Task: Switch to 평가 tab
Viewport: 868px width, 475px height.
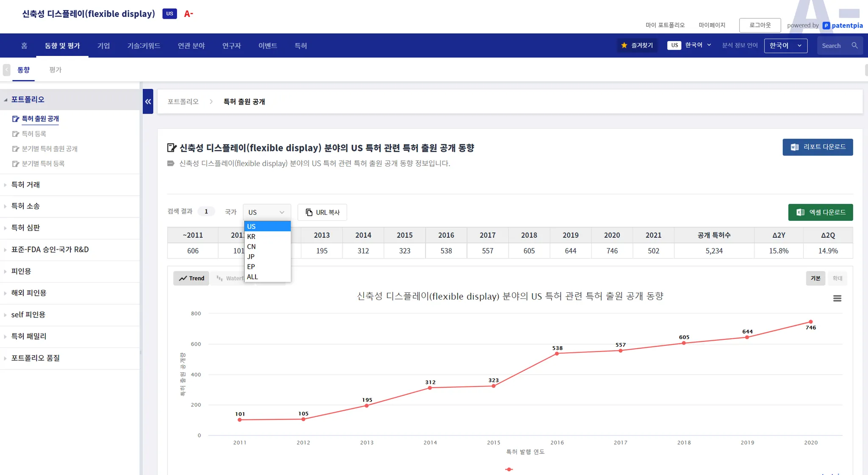Action: tap(55, 70)
